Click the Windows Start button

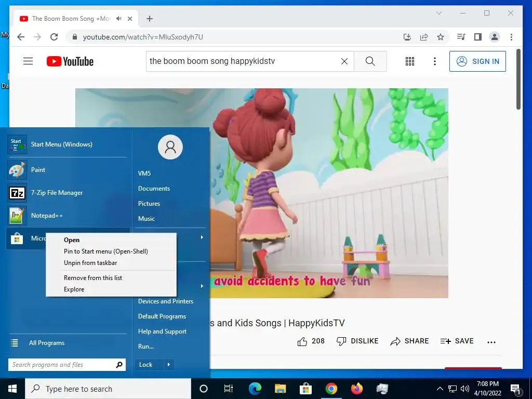pyautogui.click(x=12, y=389)
